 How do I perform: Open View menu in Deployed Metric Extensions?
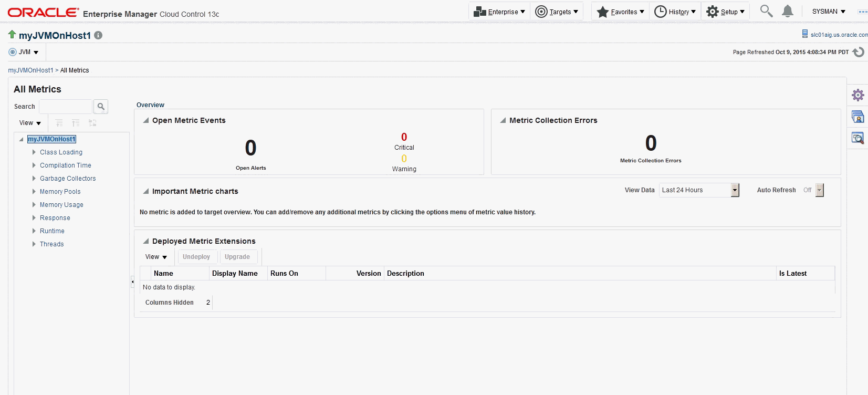(156, 257)
